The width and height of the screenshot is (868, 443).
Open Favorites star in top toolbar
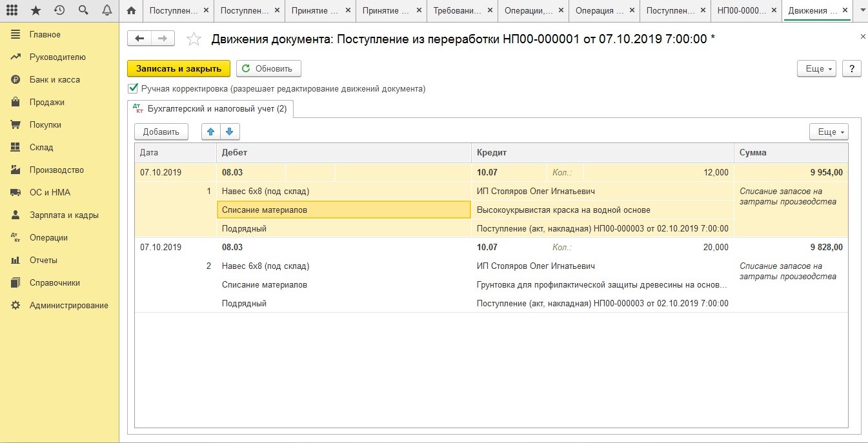tap(35, 10)
